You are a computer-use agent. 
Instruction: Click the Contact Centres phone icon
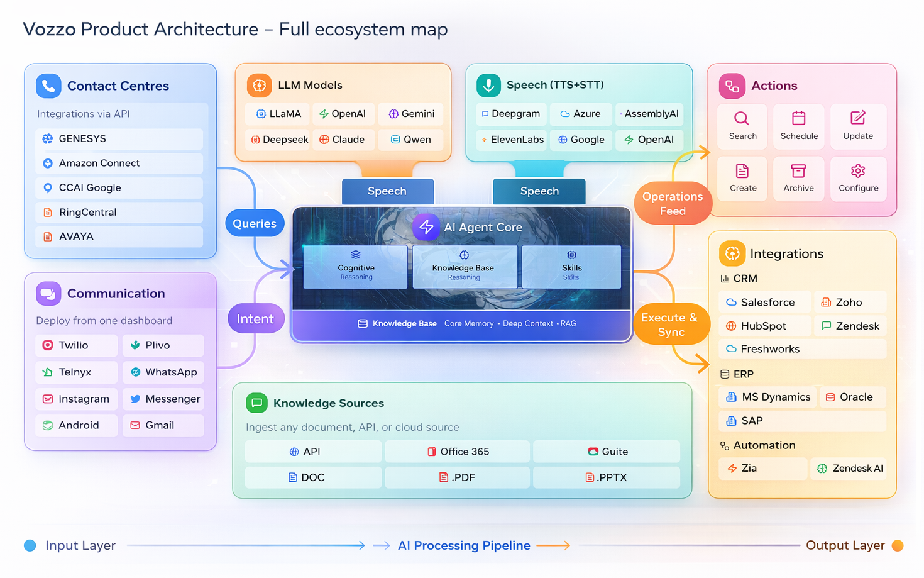pos(48,86)
